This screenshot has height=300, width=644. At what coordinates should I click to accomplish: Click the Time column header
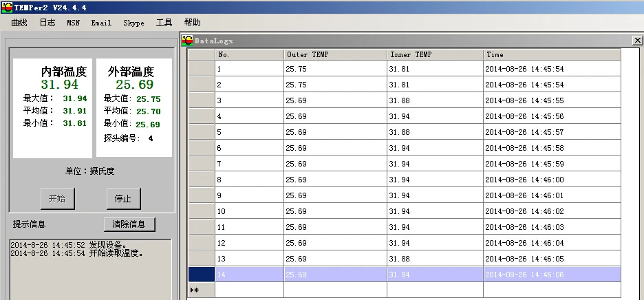point(552,54)
